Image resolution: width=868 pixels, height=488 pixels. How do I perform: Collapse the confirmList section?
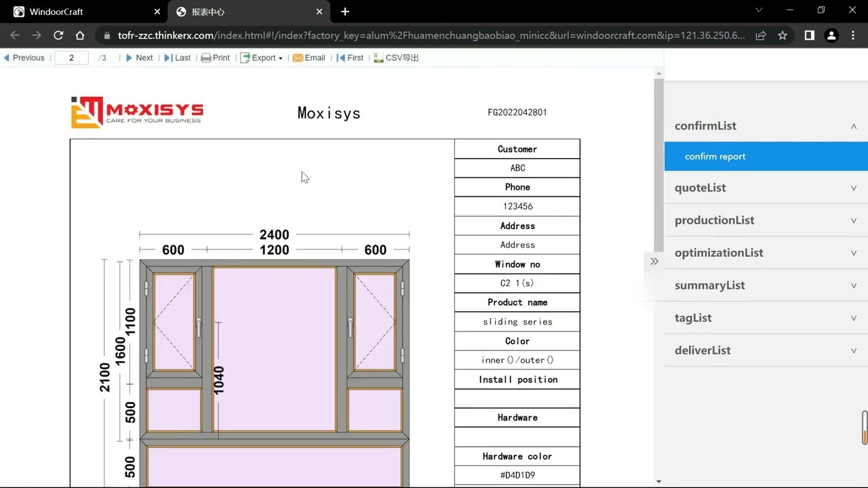766,126
